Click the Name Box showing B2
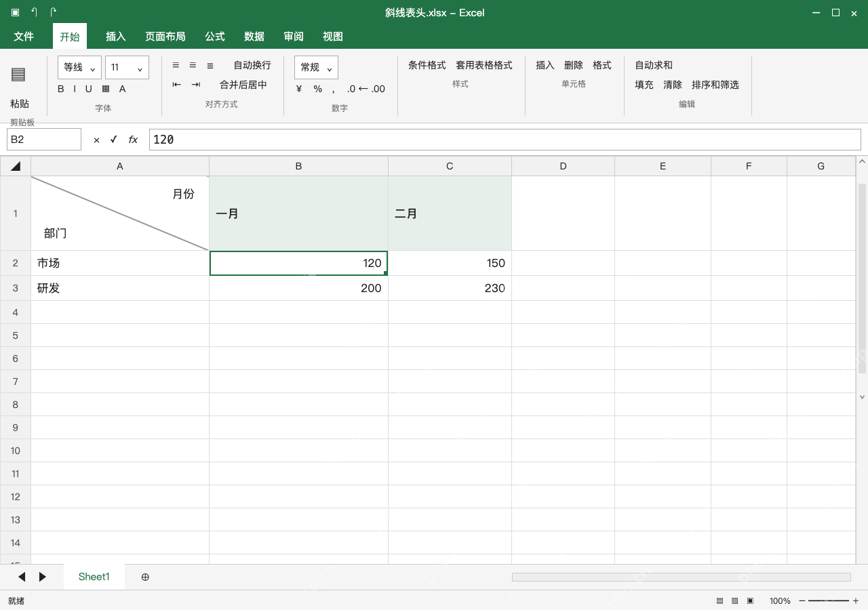Viewport: 868px width, 610px height. (x=44, y=139)
